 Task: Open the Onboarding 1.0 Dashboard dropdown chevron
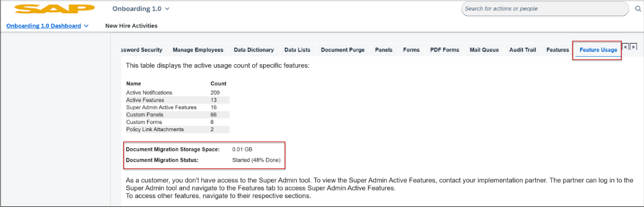click(86, 26)
